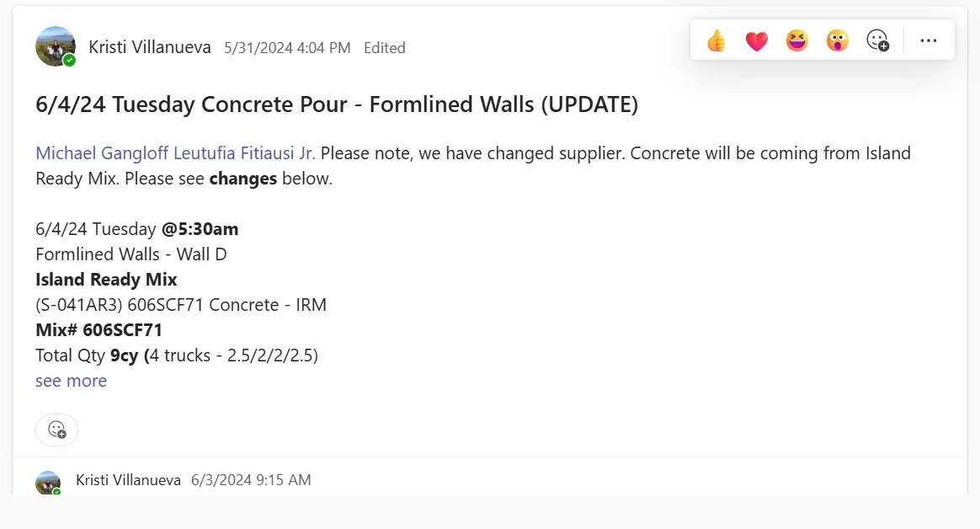
Task: Open the more options ellipsis menu
Action: tap(928, 40)
